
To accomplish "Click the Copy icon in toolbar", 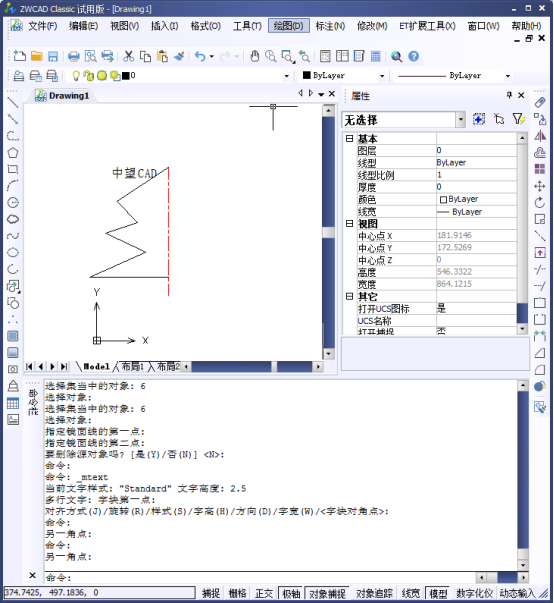I will pos(145,56).
